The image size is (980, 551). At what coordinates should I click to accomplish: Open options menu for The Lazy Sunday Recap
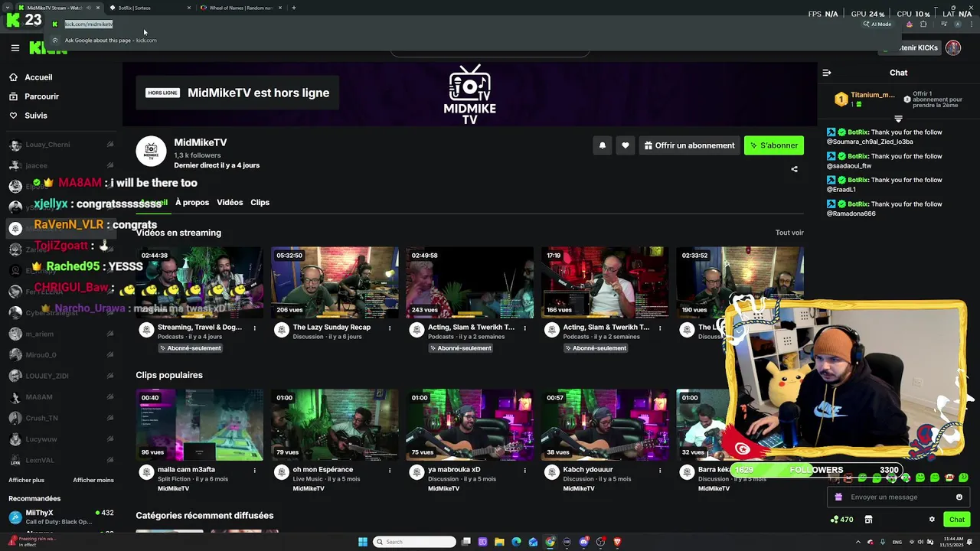click(x=390, y=328)
